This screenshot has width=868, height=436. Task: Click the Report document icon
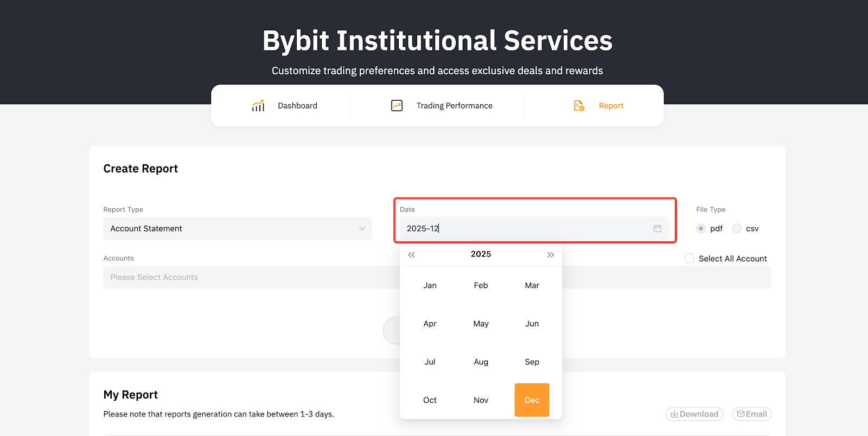point(579,106)
